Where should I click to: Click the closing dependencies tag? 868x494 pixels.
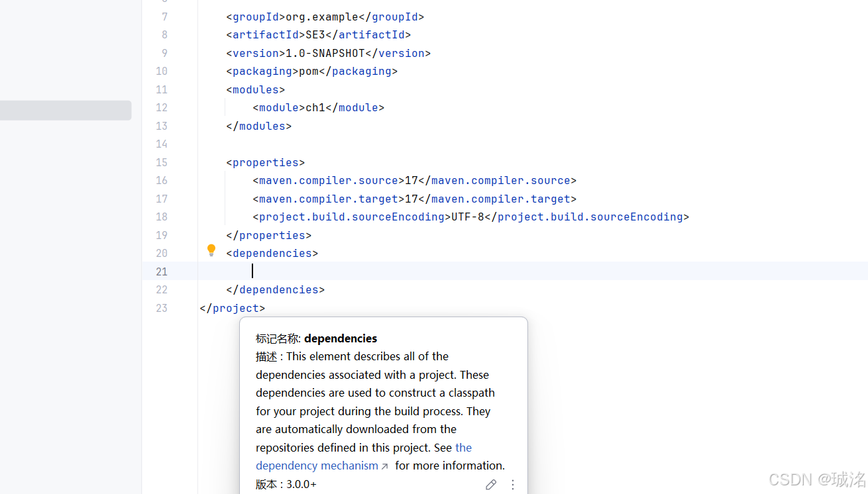click(x=276, y=289)
